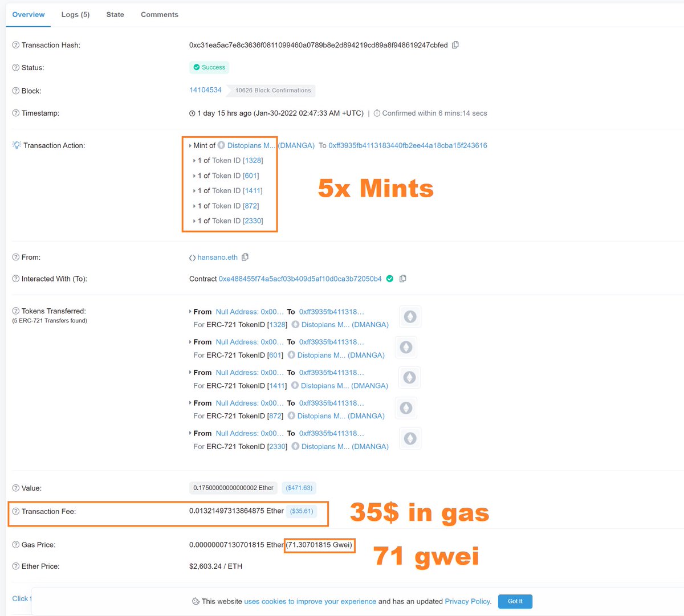Open the 0xff3935fb...243616 recipient address link

coord(408,145)
